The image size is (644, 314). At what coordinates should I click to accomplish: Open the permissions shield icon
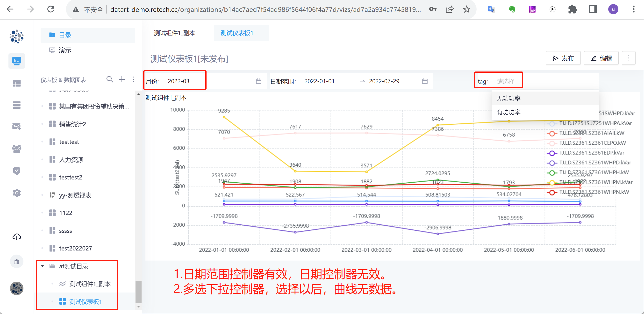coord(16,171)
